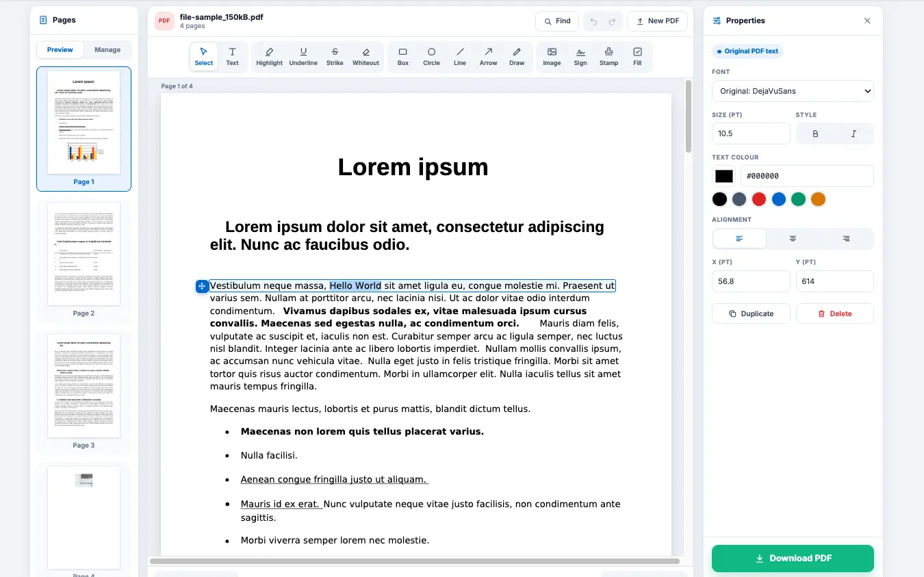Open Find in the document

coord(557,21)
